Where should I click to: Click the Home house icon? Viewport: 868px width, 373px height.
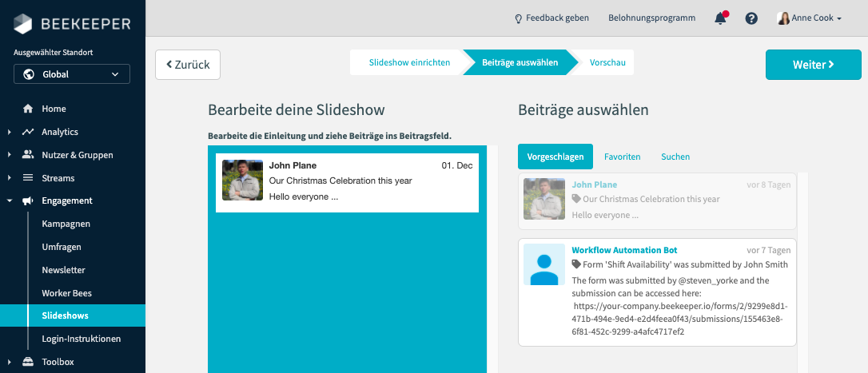[28, 109]
